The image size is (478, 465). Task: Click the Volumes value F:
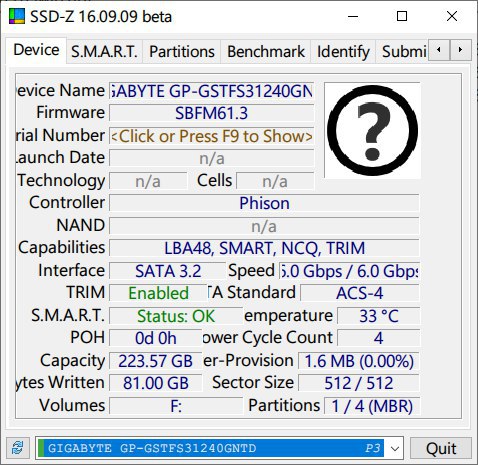[176, 406]
